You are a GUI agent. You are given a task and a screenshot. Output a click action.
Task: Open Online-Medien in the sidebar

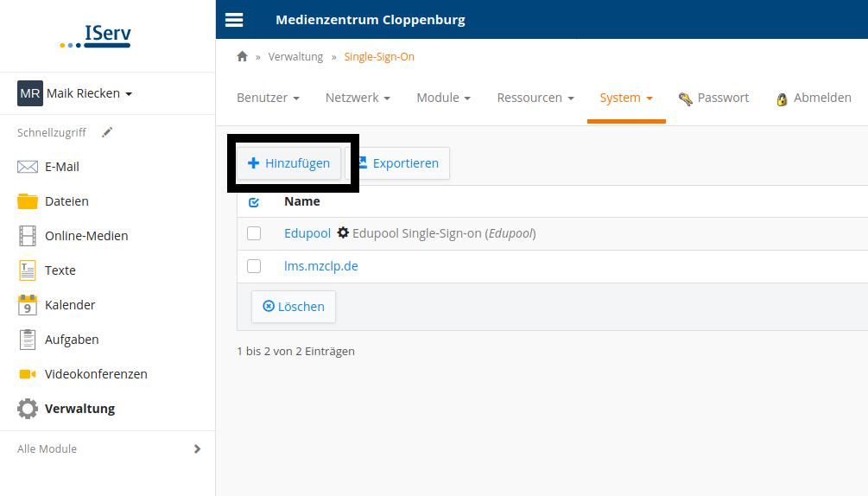click(x=86, y=236)
